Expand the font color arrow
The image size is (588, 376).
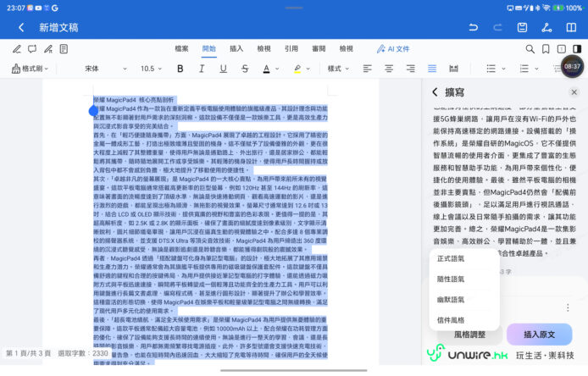(278, 69)
